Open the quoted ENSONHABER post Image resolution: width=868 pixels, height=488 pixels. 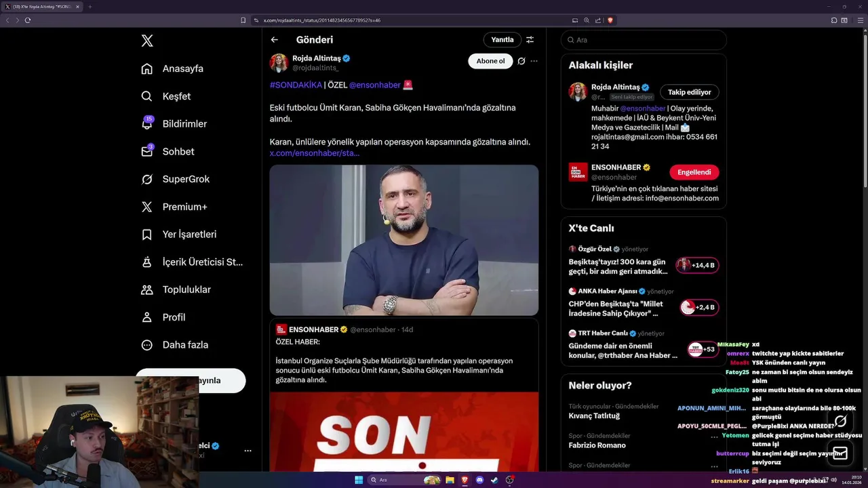(x=404, y=395)
